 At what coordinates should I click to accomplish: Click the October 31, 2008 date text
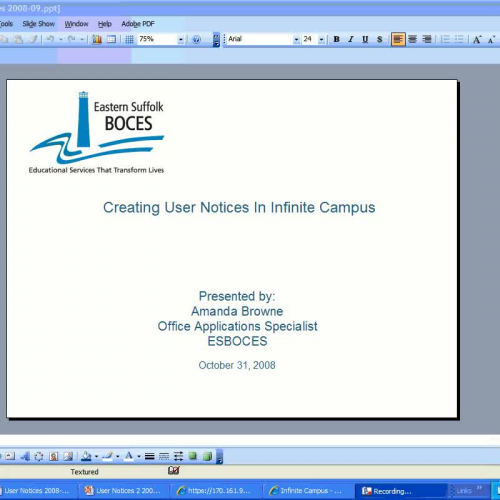tap(237, 365)
